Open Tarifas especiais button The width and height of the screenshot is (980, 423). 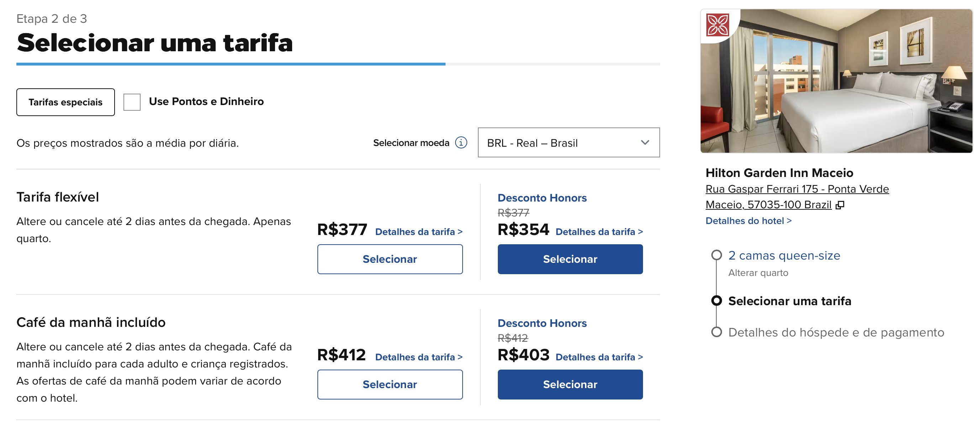[65, 102]
